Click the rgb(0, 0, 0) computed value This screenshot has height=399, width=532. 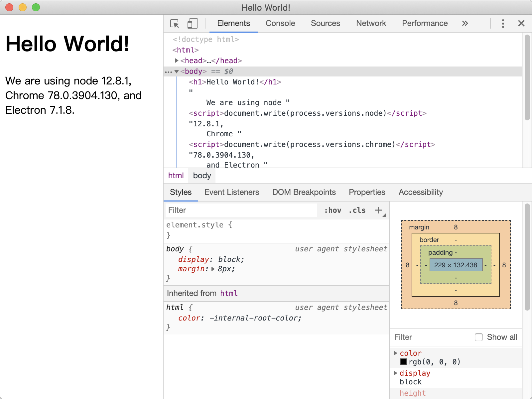(435, 362)
